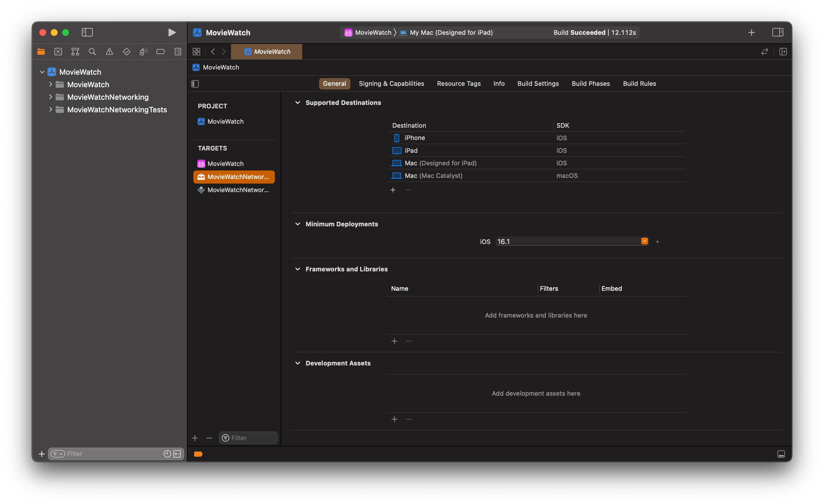Collapse Frameworks and Libraries section
This screenshot has height=504, width=824.
tap(298, 269)
